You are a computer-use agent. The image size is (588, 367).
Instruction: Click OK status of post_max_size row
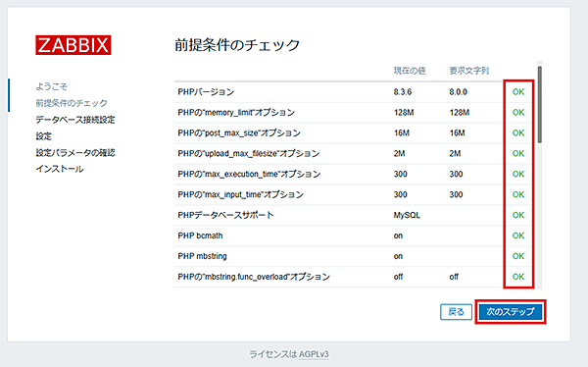(x=518, y=133)
